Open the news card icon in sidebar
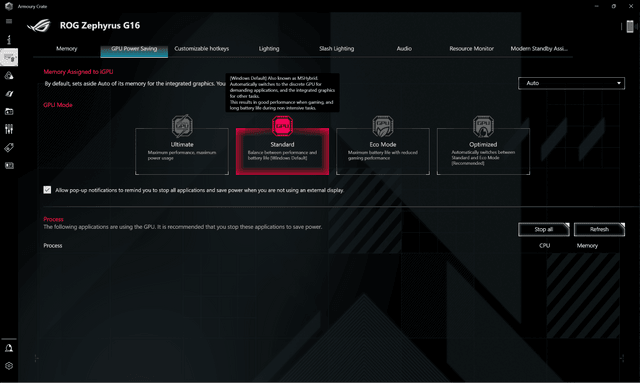This screenshot has height=383, width=640. pos(9,165)
